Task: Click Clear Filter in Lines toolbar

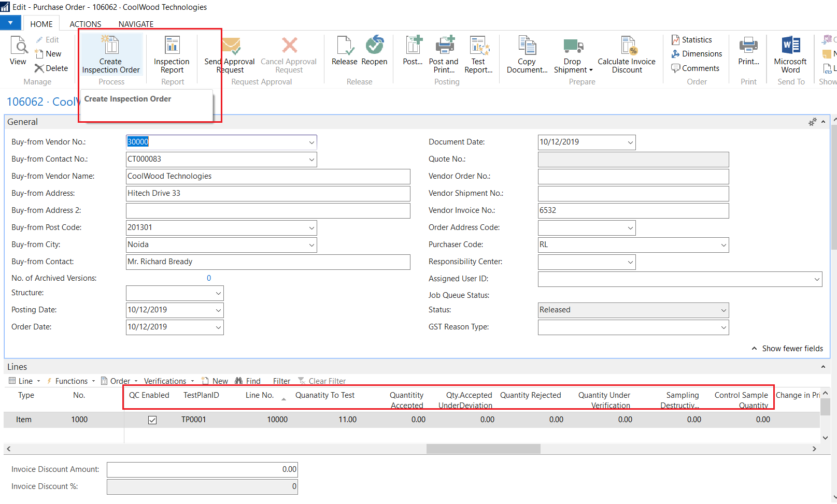Action: (x=322, y=381)
